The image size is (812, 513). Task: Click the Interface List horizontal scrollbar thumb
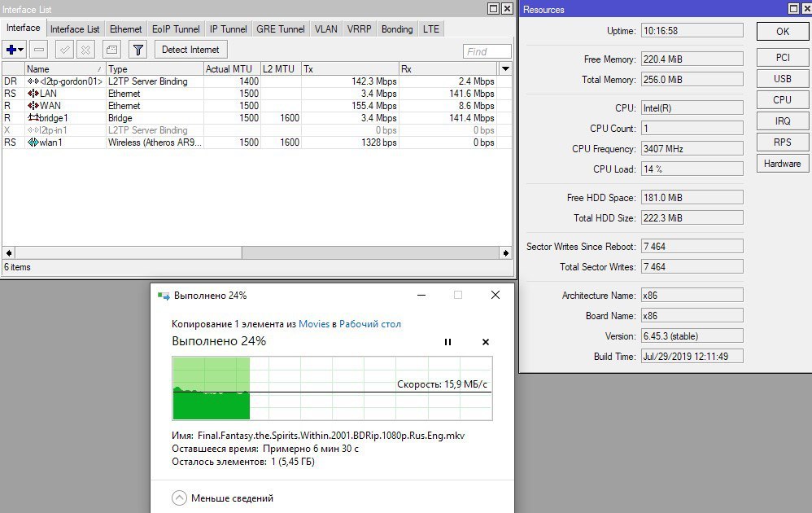(x=129, y=253)
